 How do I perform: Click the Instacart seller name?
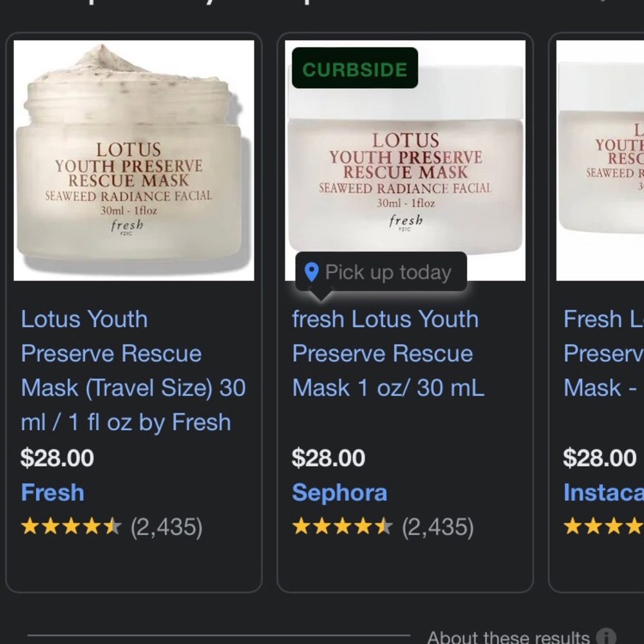[x=603, y=492]
